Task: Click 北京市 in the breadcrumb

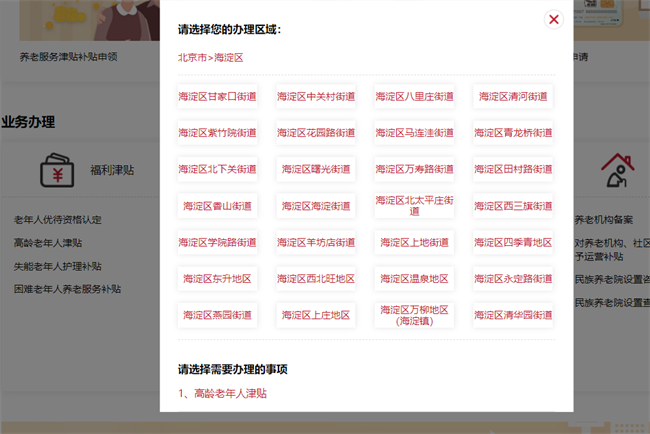Action: click(x=193, y=58)
